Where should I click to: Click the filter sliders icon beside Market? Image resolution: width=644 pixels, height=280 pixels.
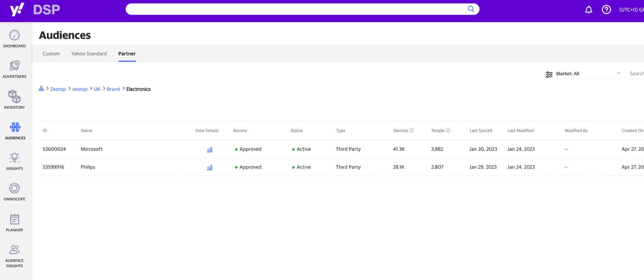[x=549, y=74]
